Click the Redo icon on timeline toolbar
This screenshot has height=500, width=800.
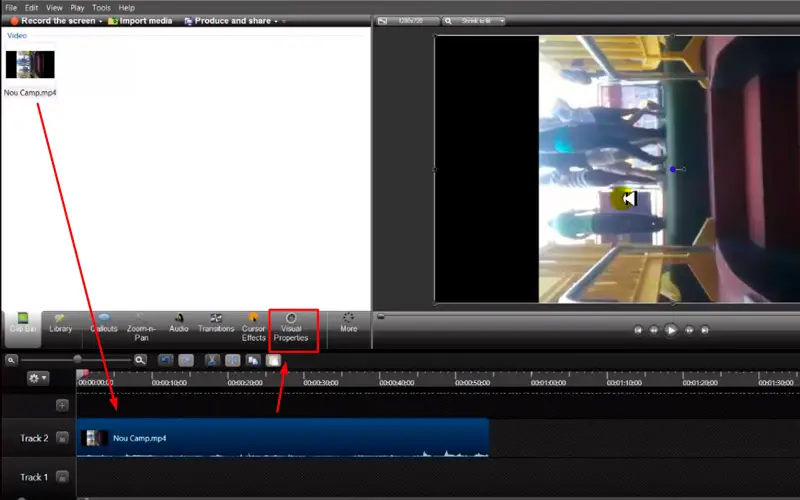click(x=186, y=360)
